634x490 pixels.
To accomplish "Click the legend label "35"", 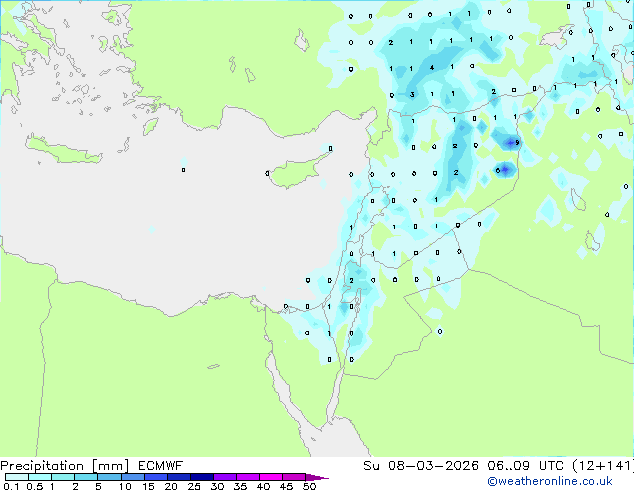I will tap(240, 486).
